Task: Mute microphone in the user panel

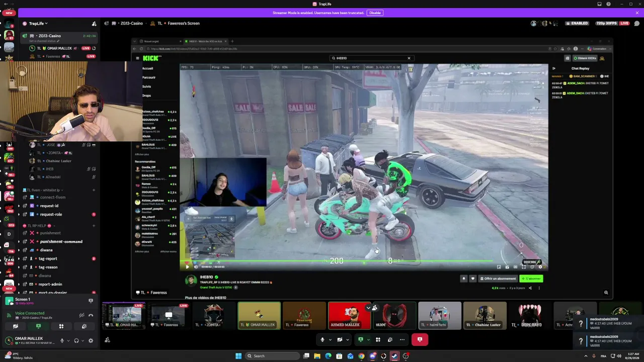Action: tap(62, 340)
